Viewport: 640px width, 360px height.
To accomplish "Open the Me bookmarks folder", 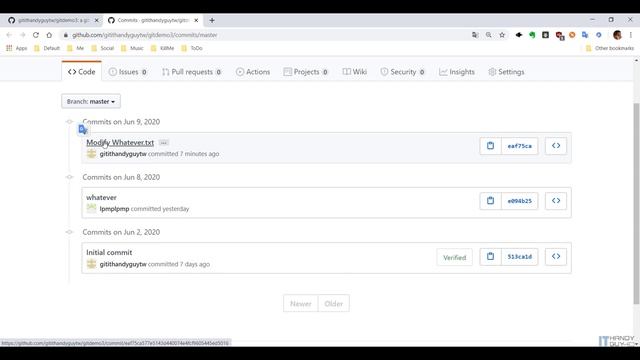I will [x=76, y=48].
